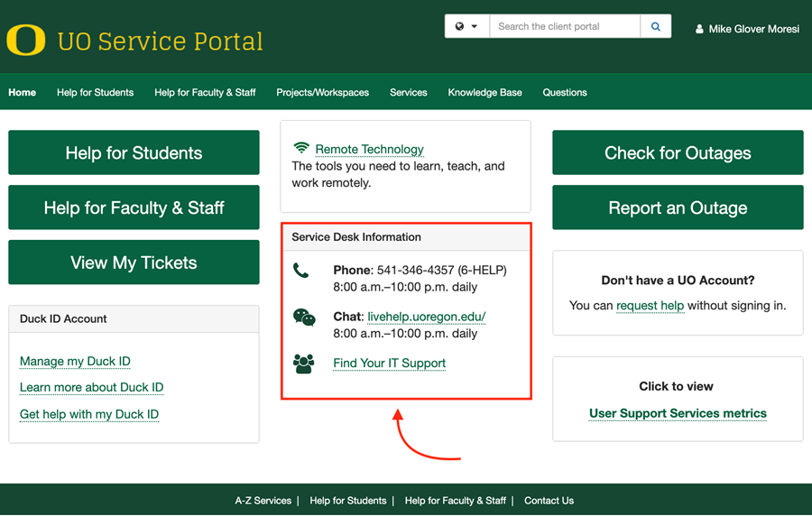
Task: Click the Click to view text
Action: [677, 386]
